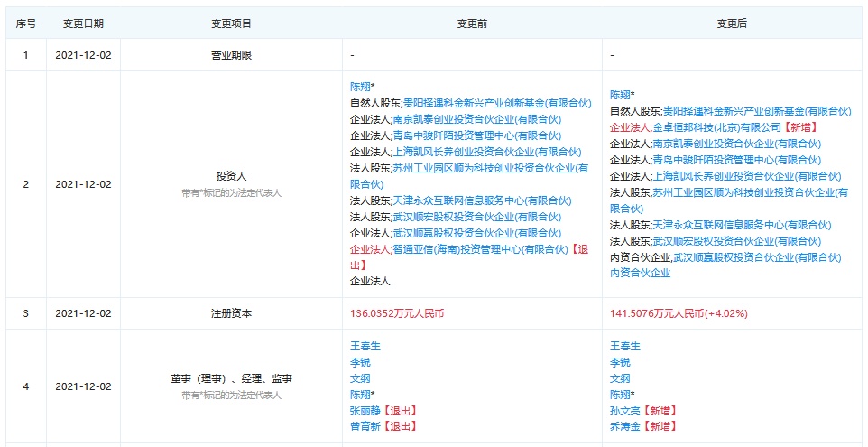Screen dimensions: 868x447
Task: Open 上海凯风长养创业投资合伙企业 link in 变更后 column
Action: click(x=747, y=176)
